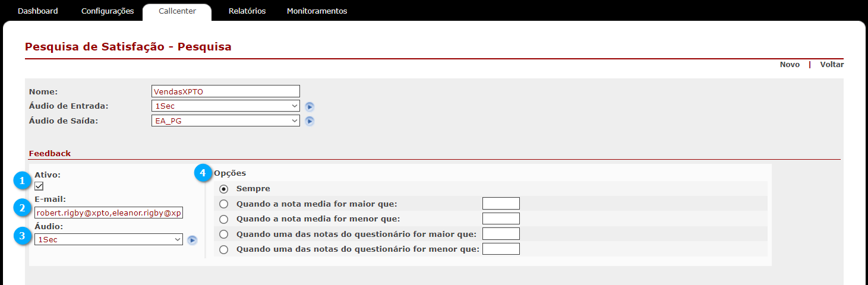Image resolution: width=868 pixels, height=285 pixels.
Task: Open the Áudio de Saída dropdown
Action: coord(226,121)
